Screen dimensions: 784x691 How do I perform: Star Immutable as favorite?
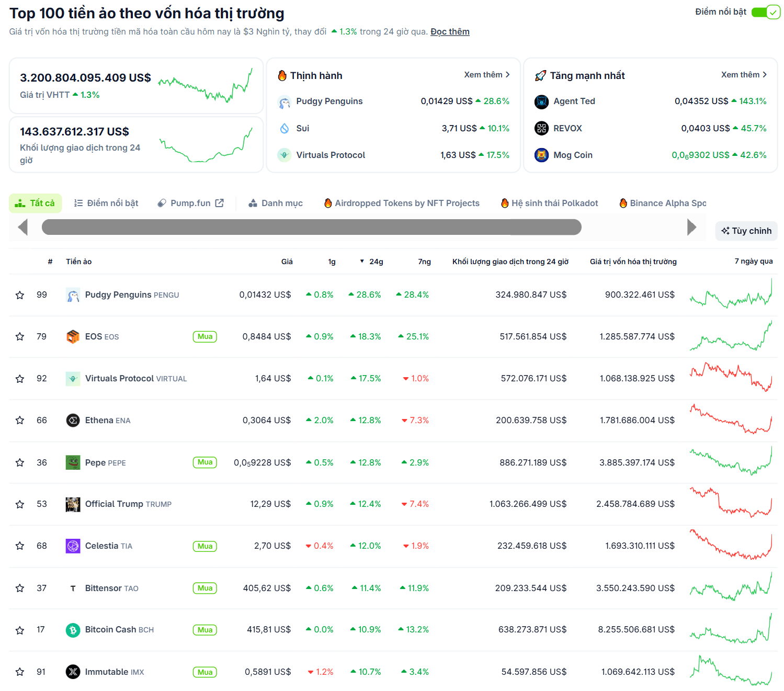20,672
